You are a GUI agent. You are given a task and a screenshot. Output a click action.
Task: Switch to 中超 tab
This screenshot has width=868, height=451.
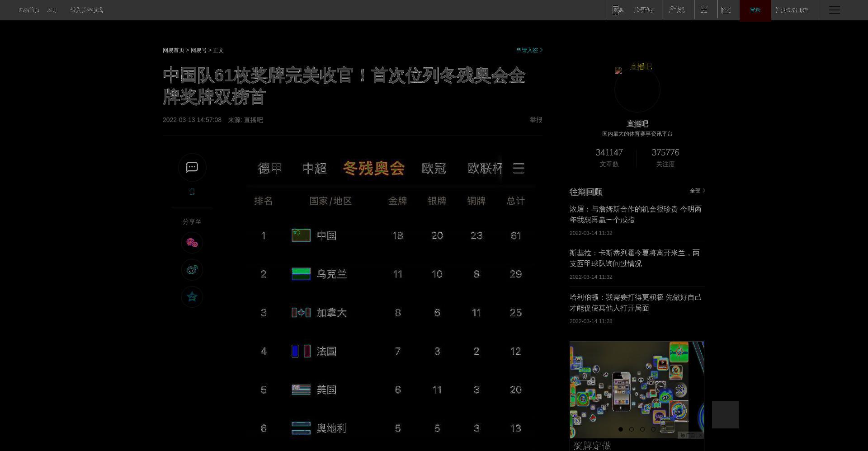314,169
